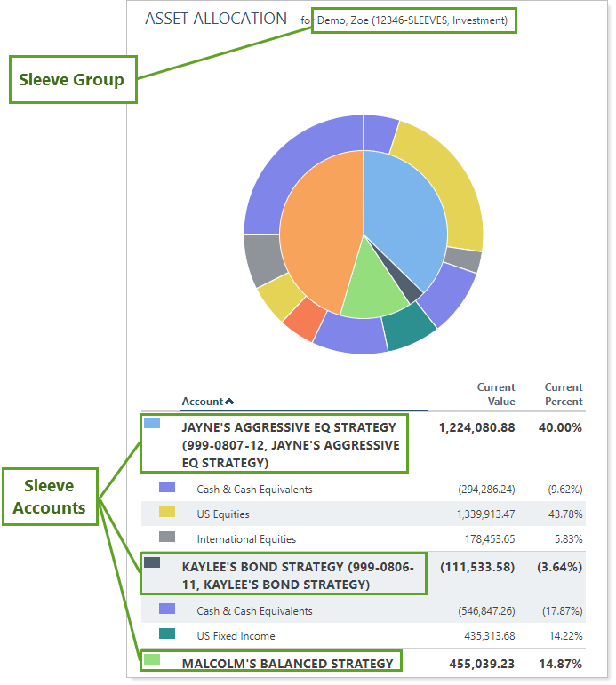
Task: Click the Current Percent column header
Action: pyautogui.click(x=564, y=394)
